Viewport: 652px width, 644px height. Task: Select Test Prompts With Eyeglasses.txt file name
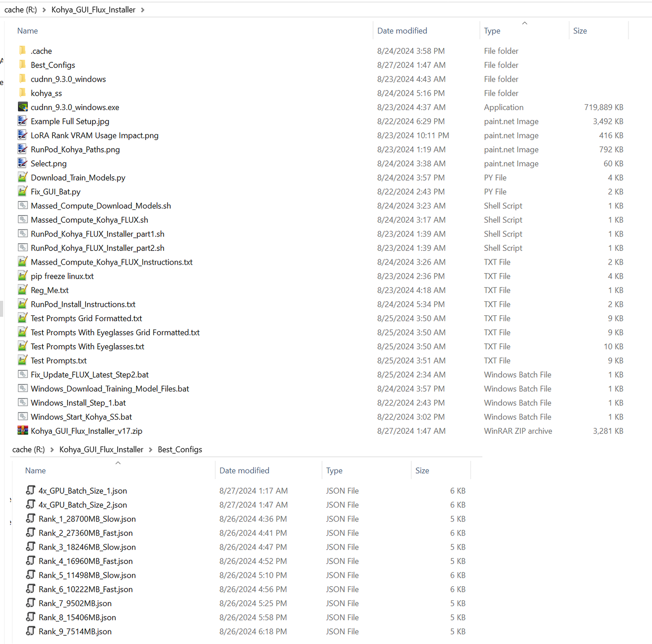(87, 347)
